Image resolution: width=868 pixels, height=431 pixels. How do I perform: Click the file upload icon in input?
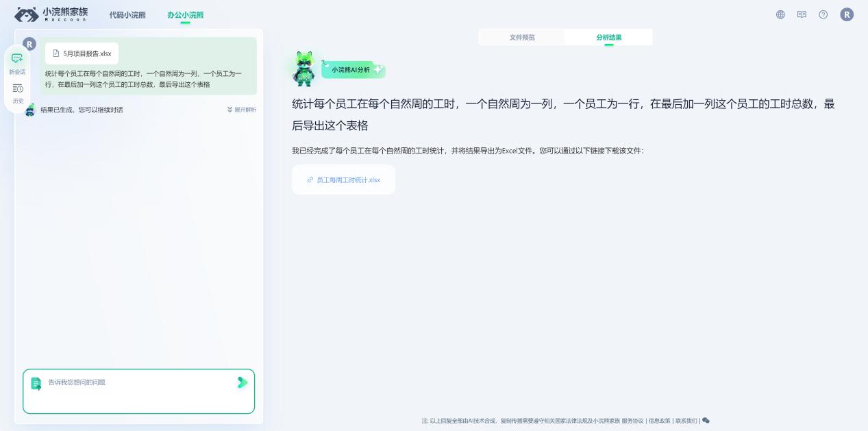tap(36, 384)
